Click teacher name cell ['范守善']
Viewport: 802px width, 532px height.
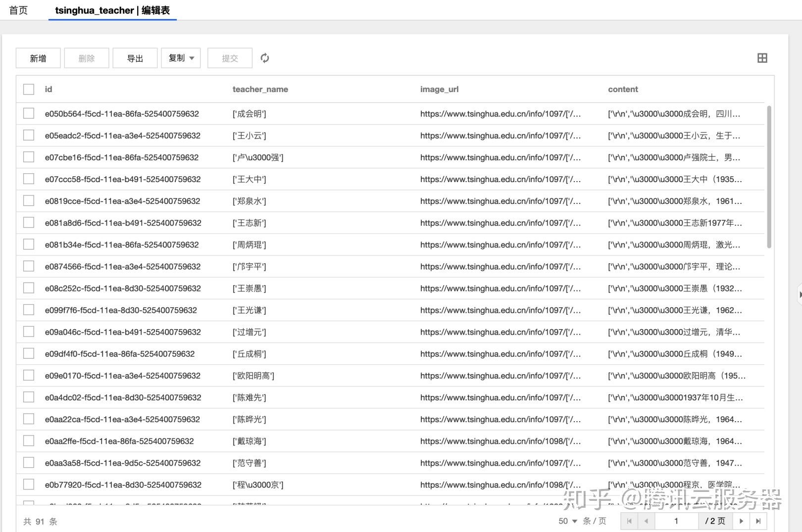(x=249, y=463)
